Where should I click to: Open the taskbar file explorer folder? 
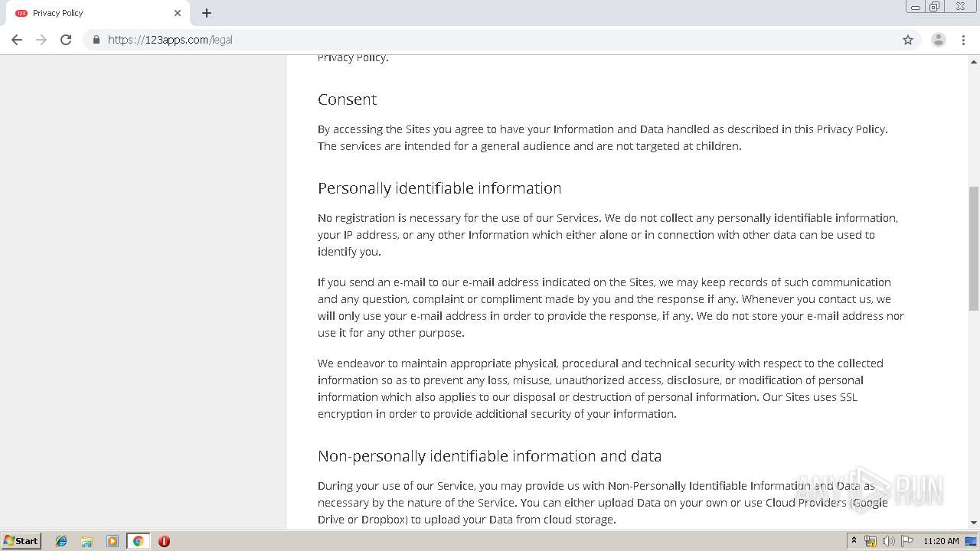(x=87, y=541)
